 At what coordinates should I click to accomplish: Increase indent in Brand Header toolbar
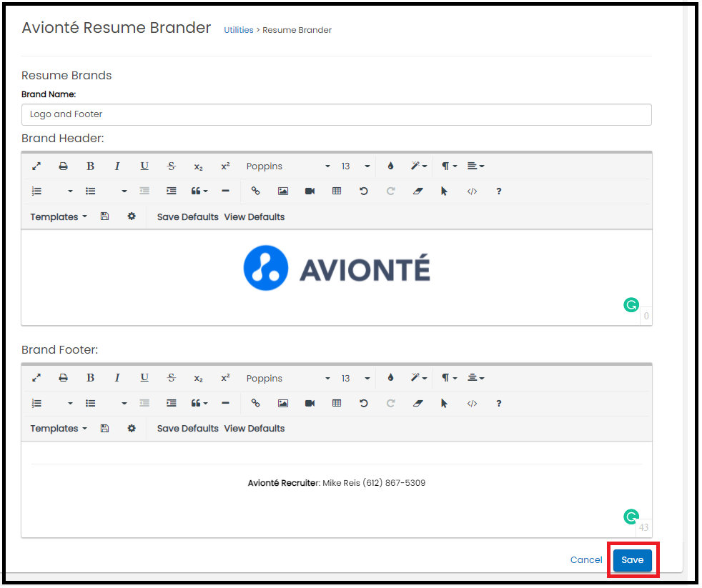(x=171, y=191)
